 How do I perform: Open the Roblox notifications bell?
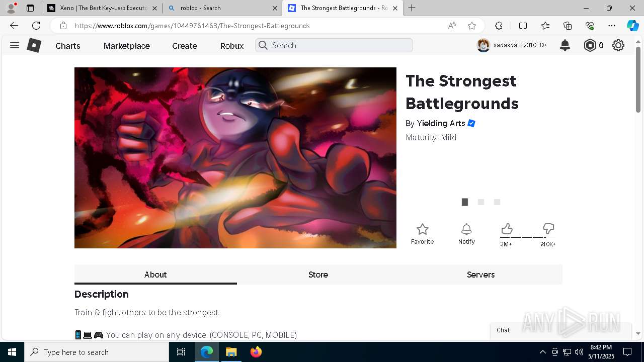click(565, 45)
